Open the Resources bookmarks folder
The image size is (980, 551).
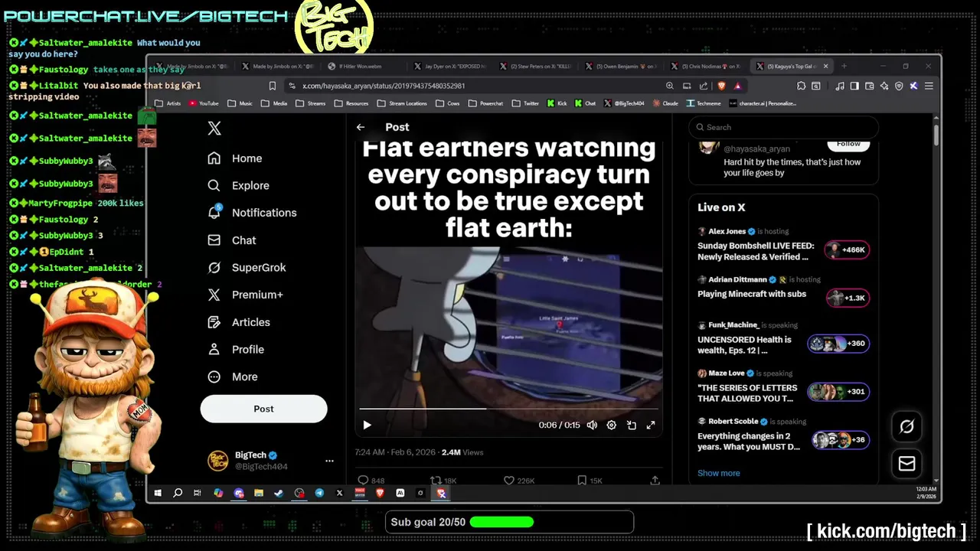point(351,103)
